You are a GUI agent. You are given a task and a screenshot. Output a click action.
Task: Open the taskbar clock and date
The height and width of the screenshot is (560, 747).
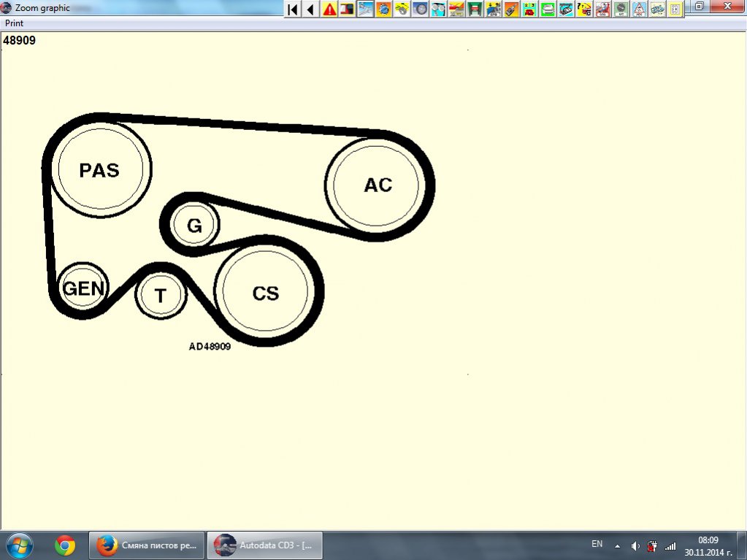click(708, 545)
